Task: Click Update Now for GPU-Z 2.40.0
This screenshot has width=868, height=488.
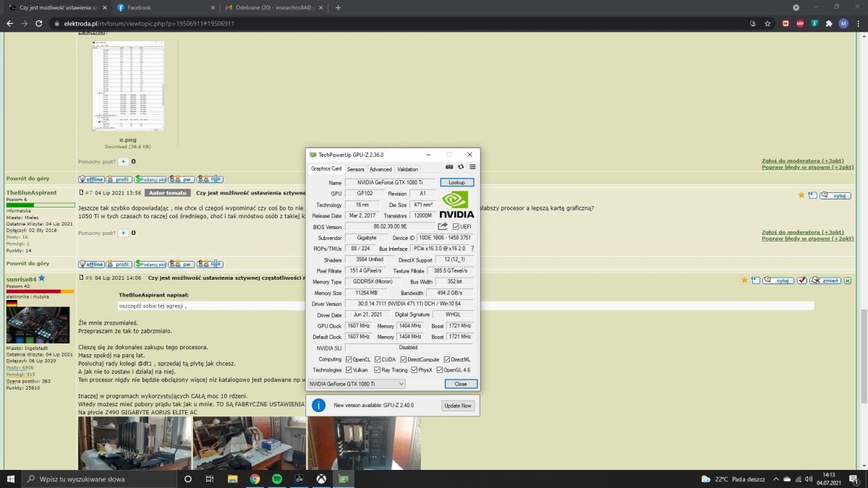Action: 458,406
